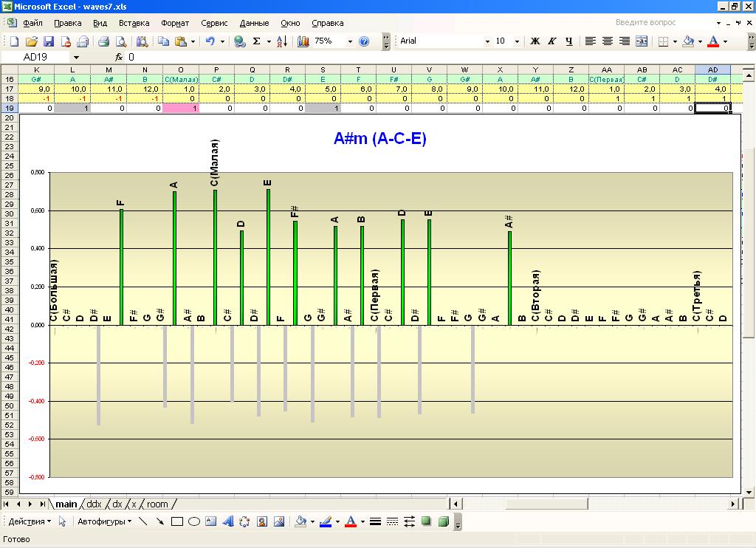756x548 pixels.
Task: Select the Oval drawing tool
Action: click(x=194, y=521)
